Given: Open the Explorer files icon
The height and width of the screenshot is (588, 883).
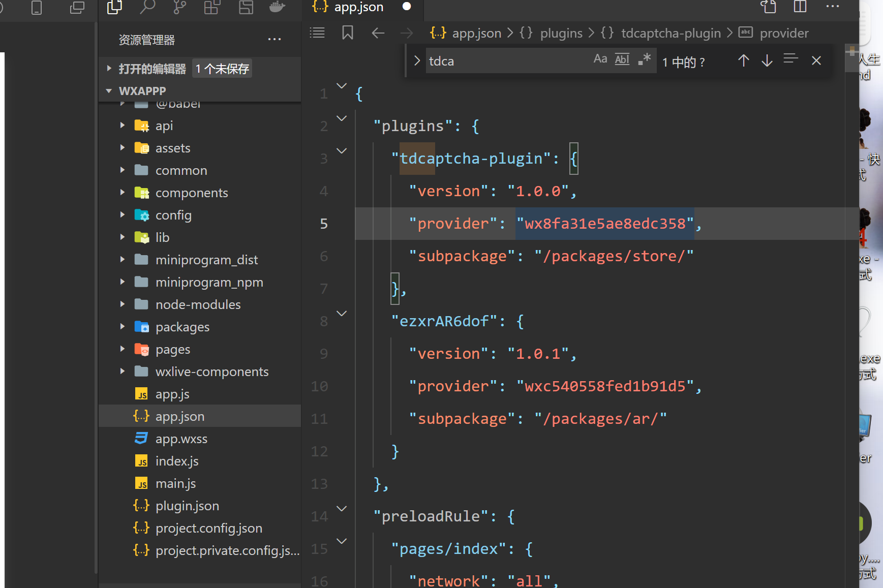Looking at the screenshot, I should pyautogui.click(x=114, y=7).
